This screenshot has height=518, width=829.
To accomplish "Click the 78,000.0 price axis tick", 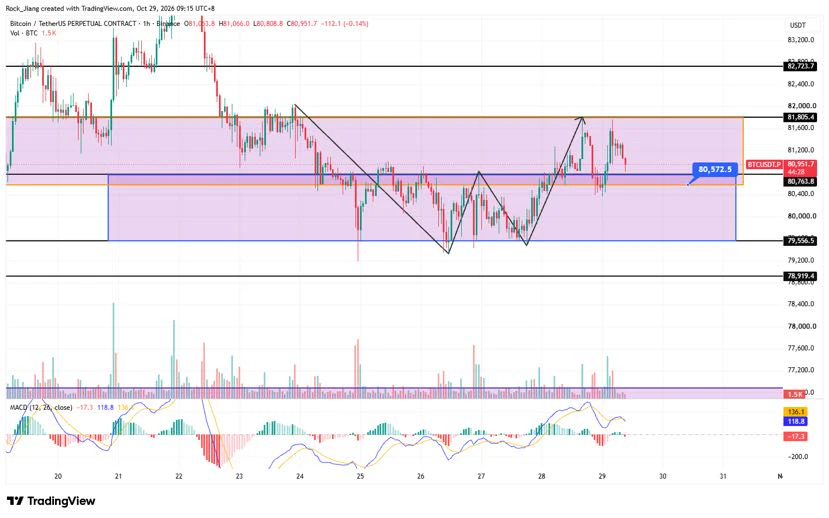I will click(x=801, y=326).
